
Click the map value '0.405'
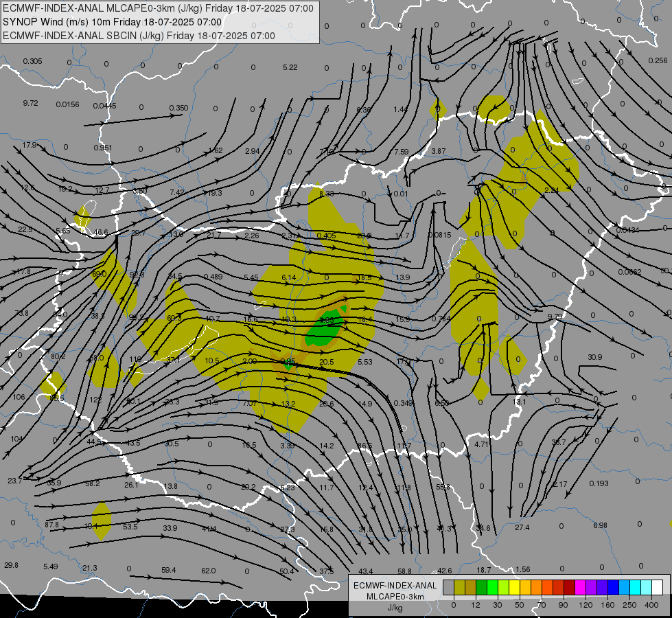point(327,236)
